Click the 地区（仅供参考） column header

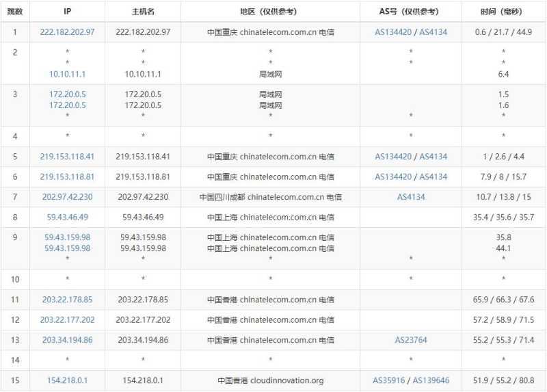(x=270, y=12)
